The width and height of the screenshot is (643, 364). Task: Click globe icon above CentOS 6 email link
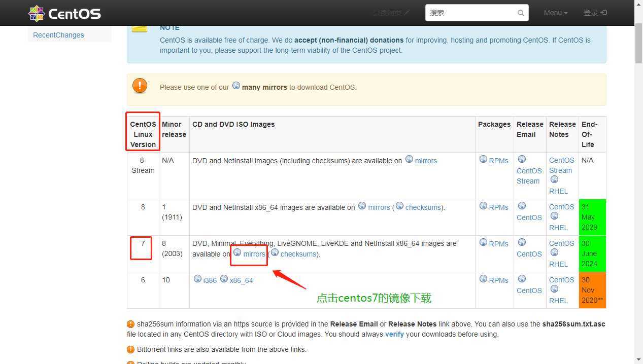(x=522, y=279)
